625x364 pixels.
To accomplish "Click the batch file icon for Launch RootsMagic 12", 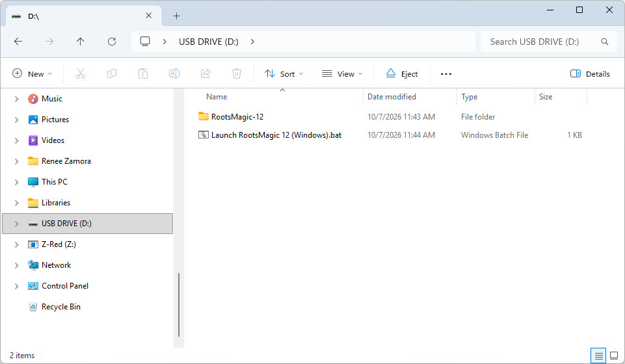I will 204,135.
